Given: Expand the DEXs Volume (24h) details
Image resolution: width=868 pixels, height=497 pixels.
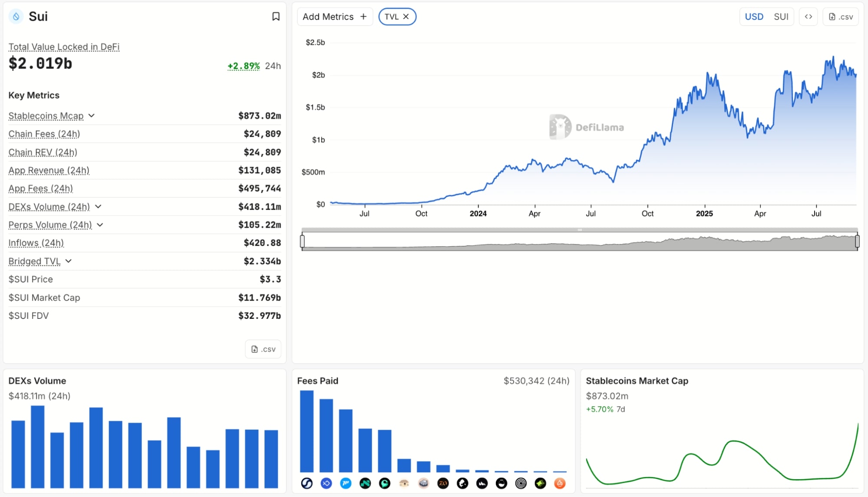Looking at the screenshot, I should coord(98,206).
